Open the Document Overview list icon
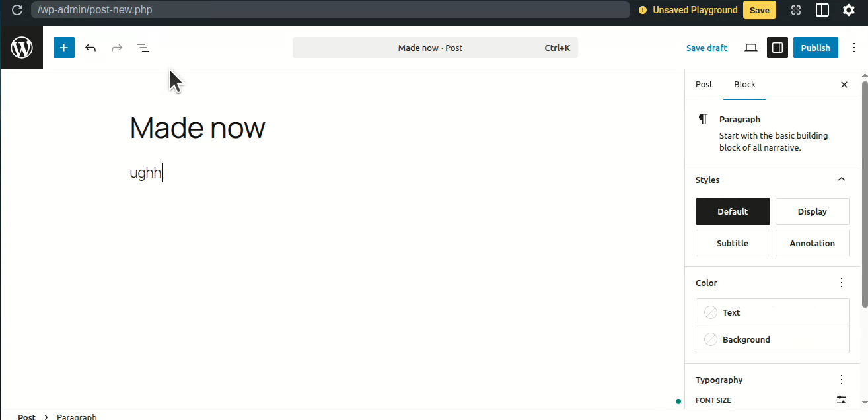 coord(143,48)
